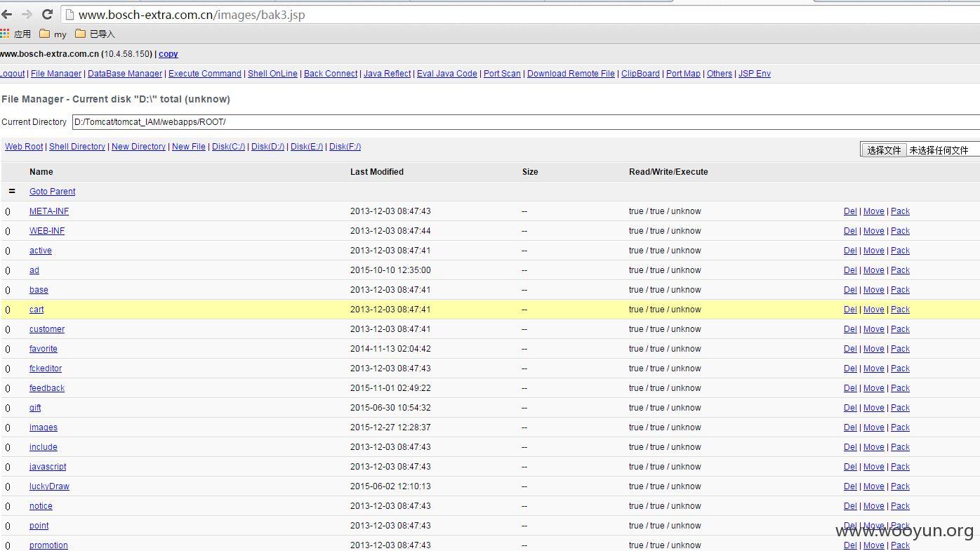Click Move for the WEB-INF row
The width and height of the screenshot is (980, 551).
(x=874, y=231)
